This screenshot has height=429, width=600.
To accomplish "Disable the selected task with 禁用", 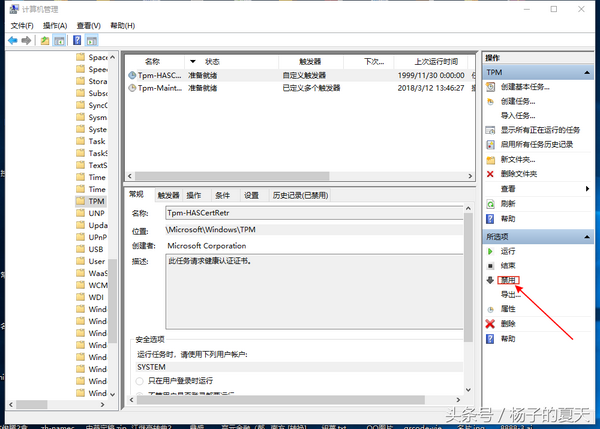I will (511, 280).
